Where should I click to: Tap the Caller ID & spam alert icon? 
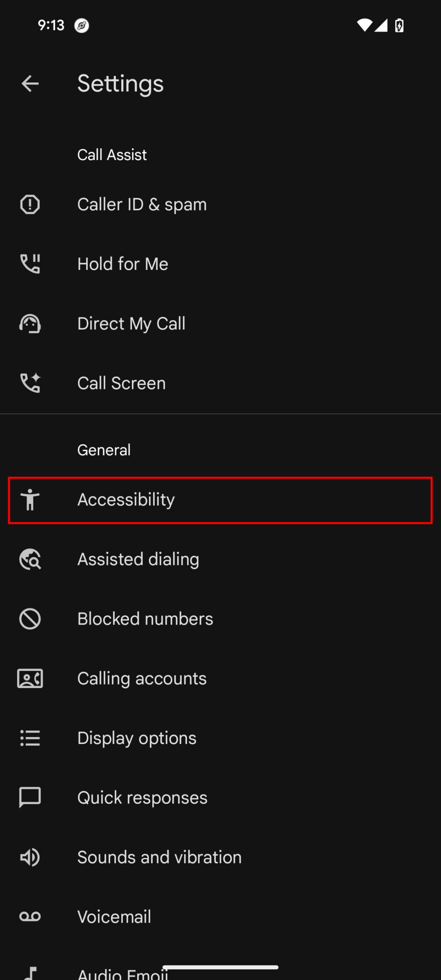pos(30,205)
